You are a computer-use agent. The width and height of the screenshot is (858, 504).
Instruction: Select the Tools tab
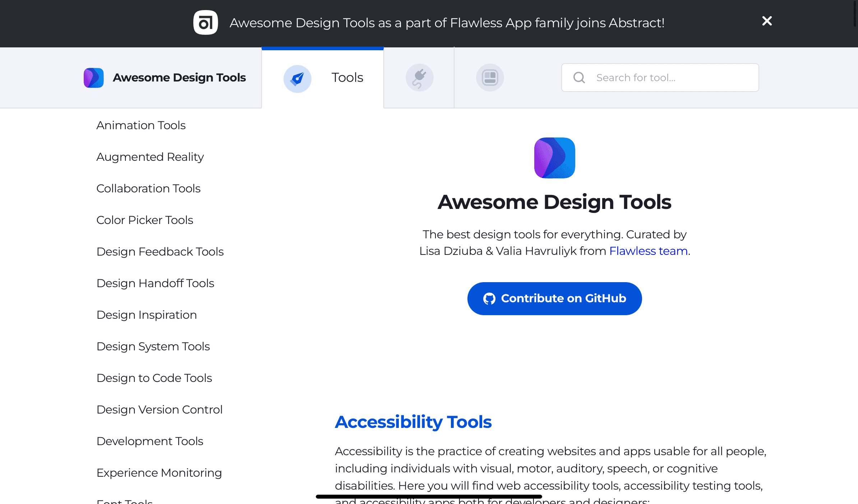point(323,78)
